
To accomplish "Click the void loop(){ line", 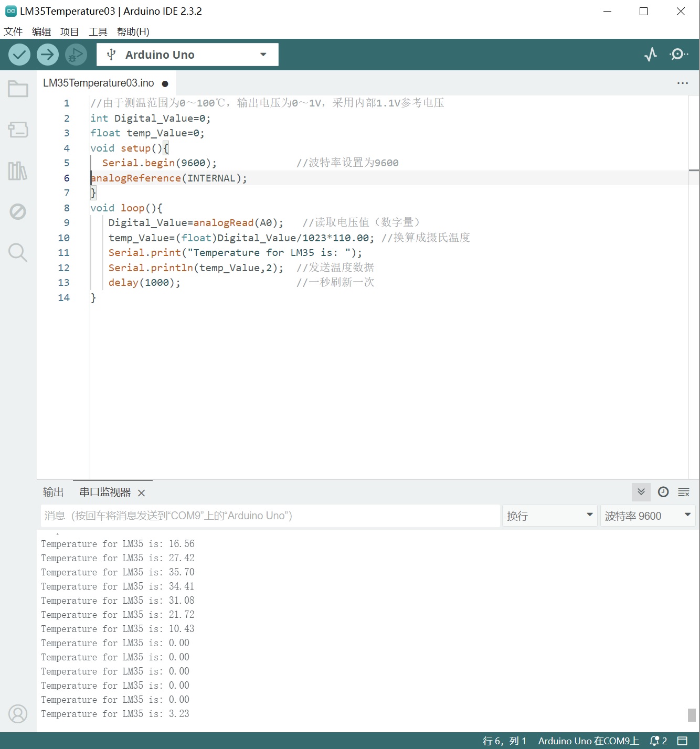I will pos(126,208).
